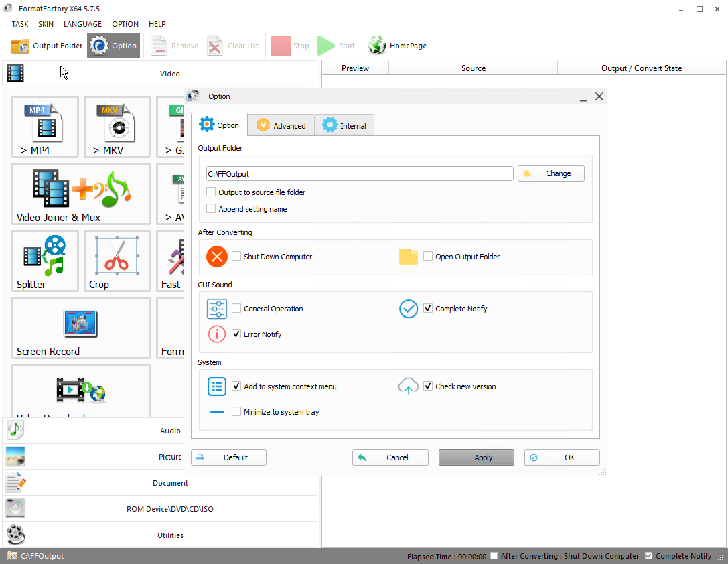Screen dimensions: 728x564
Task: Click the Preview column header
Action: 355,68
